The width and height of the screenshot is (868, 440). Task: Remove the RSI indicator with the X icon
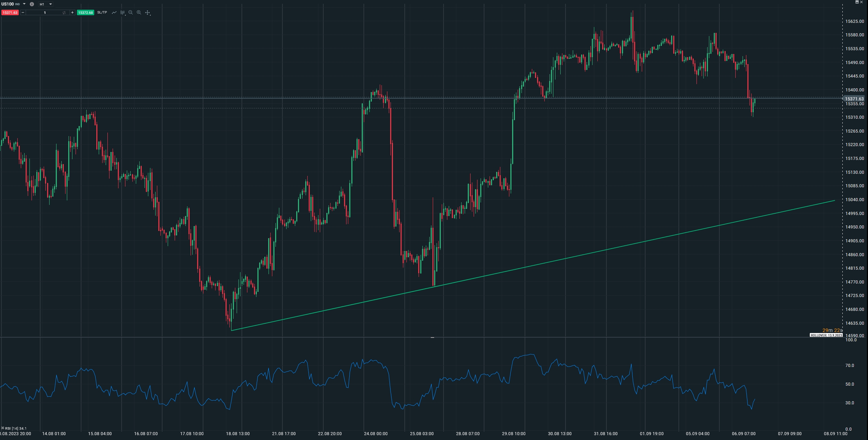(x=3, y=428)
